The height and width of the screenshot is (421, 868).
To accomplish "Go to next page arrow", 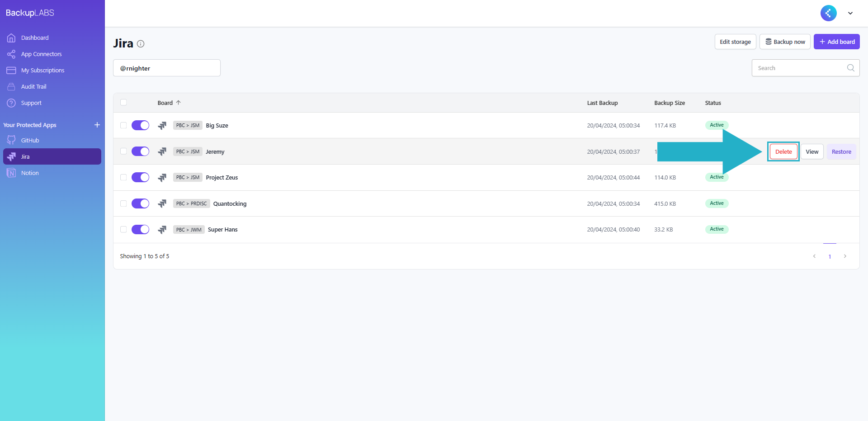I will [845, 256].
